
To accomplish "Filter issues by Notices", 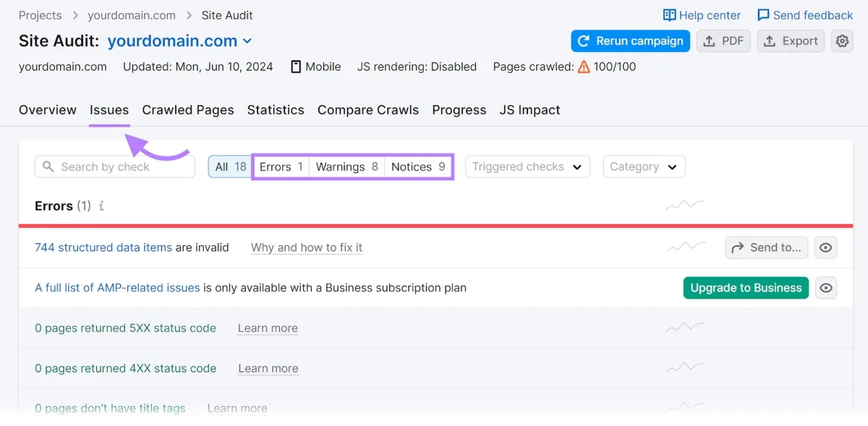I will 418,166.
